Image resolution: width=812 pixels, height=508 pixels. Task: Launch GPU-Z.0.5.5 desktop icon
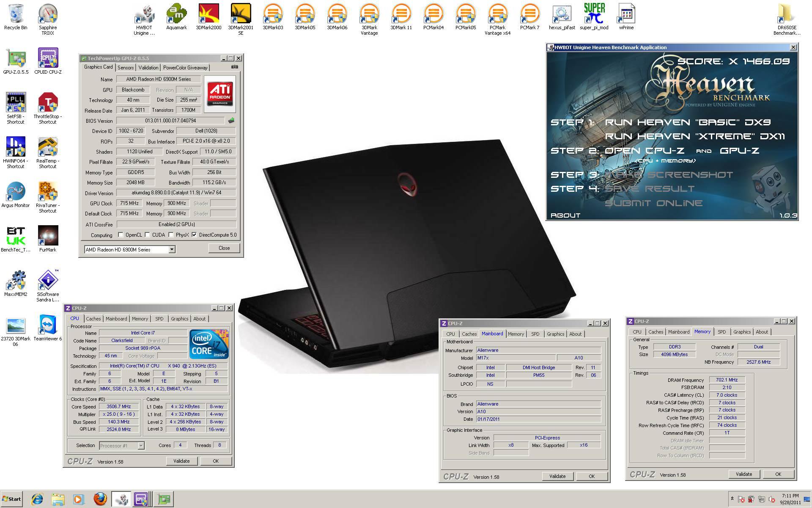pos(16,61)
